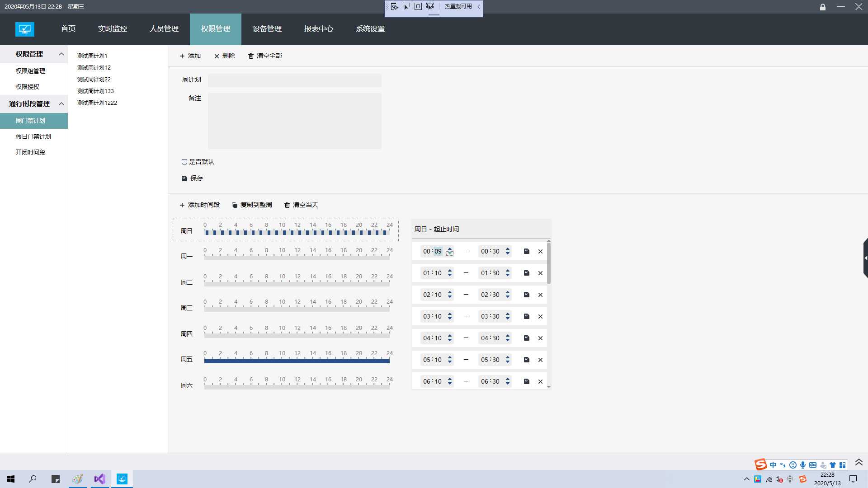Screen dimensions: 868x488
Task: Click 复制到整周 button
Action: (x=252, y=205)
